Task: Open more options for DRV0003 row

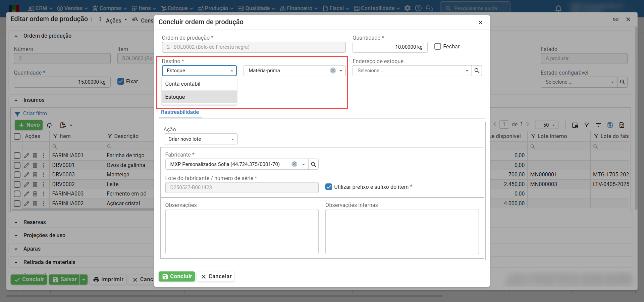Action: tap(43, 175)
